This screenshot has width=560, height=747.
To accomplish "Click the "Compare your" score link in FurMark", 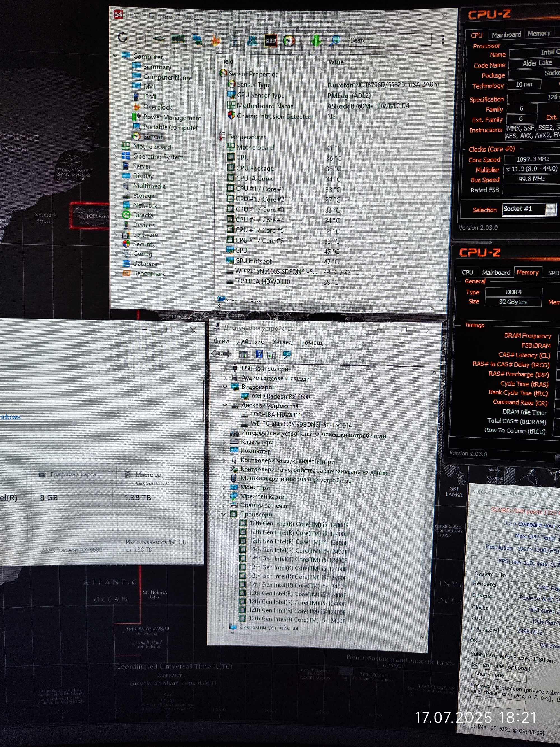I will point(532,524).
